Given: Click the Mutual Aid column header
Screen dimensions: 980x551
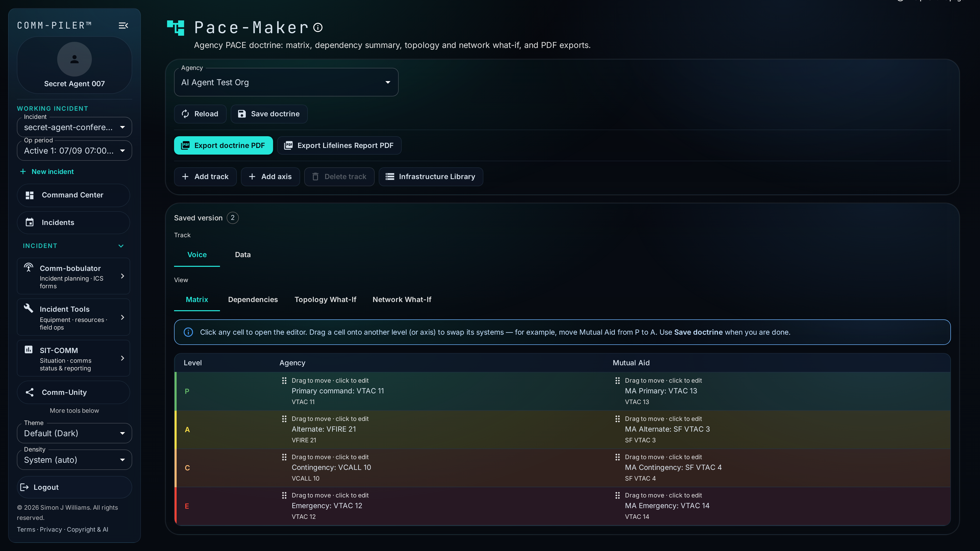Looking at the screenshot, I should click(631, 363).
